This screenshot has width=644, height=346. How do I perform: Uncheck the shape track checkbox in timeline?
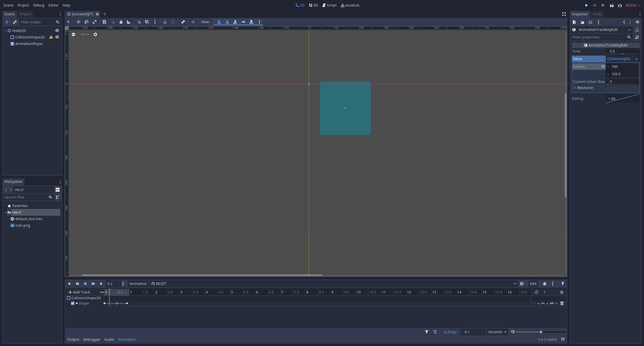(73, 303)
